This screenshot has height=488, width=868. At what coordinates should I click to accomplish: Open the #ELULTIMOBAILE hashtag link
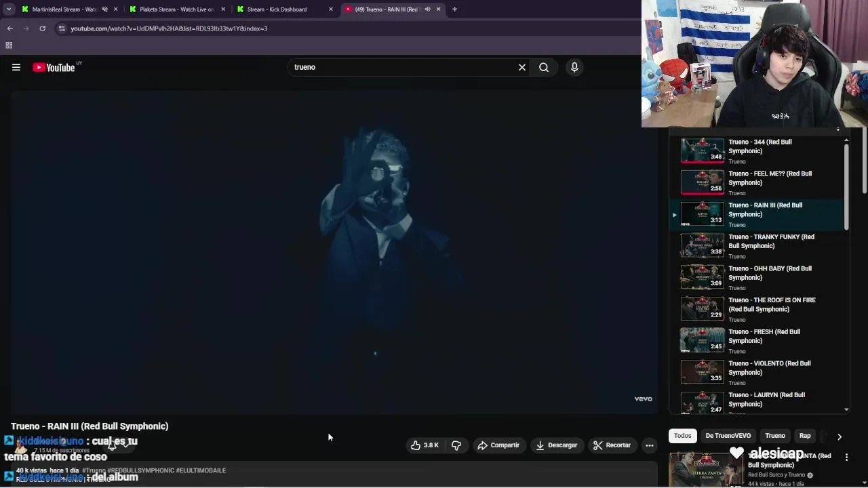click(201, 470)
